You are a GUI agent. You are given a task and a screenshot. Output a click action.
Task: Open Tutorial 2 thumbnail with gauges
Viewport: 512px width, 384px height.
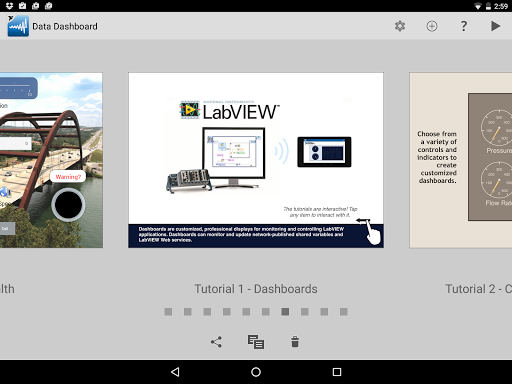[x=461, y=160]
